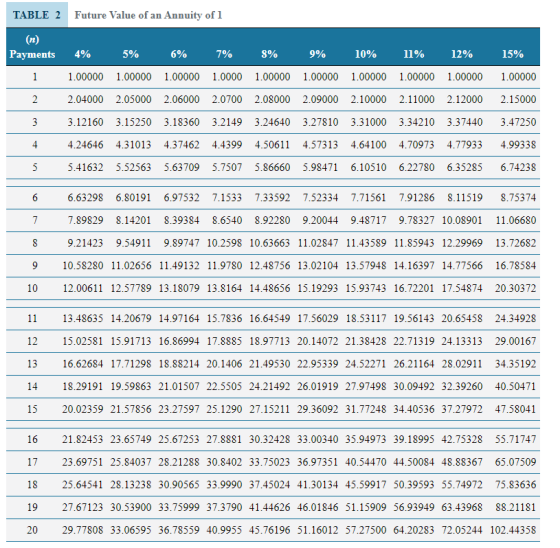Image resolution: width=560 pixels, height=548 pixels.
Task: Click cell value 30.32428
Action: [x=270, y=439]
